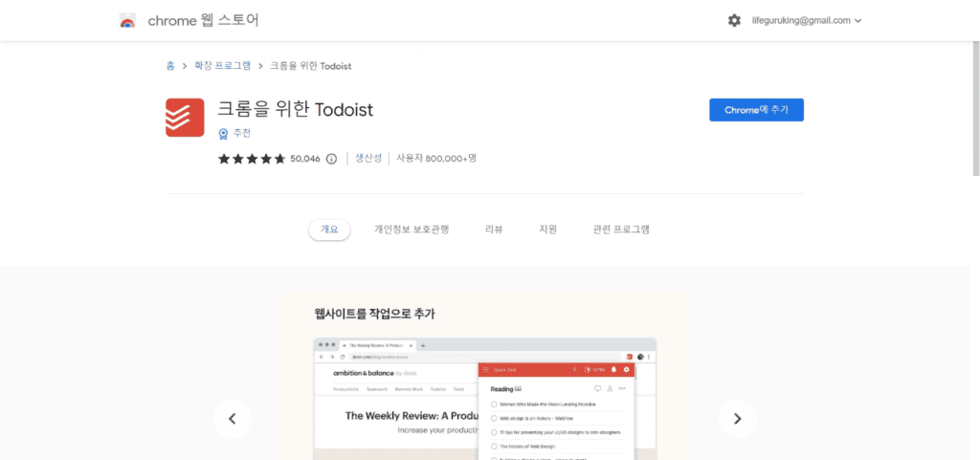The image size is (980, 460).
Task: Expand the lifeguruking@gmail.com account dropdown
Action: (x=807, y=21)
